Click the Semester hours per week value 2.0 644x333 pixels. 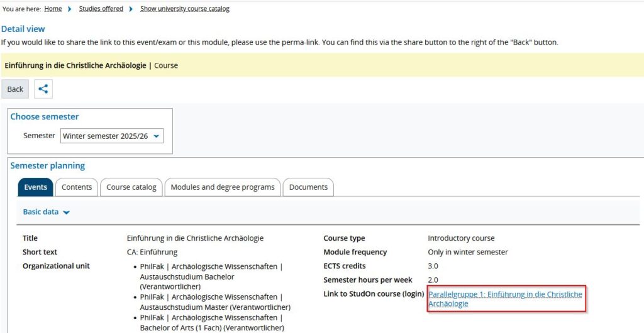pos(433,280)
